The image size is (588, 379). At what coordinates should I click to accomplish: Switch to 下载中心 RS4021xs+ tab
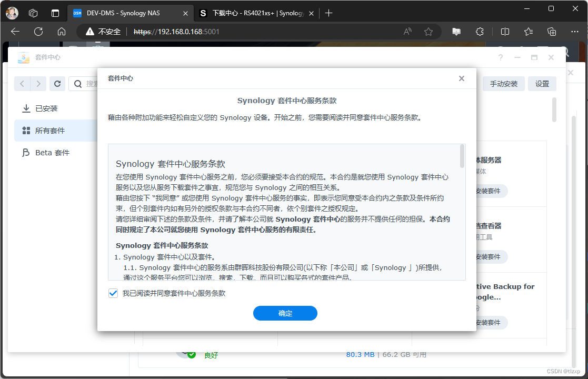(257, 13)
